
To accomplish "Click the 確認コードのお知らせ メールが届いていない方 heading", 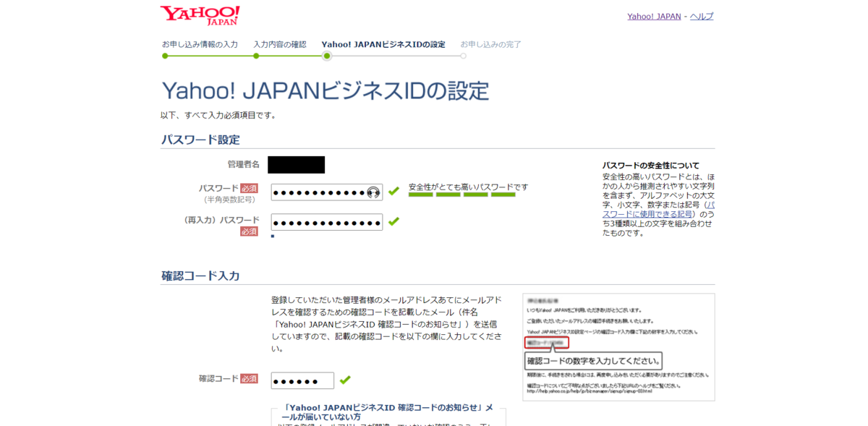I will (x=388, y=412).
